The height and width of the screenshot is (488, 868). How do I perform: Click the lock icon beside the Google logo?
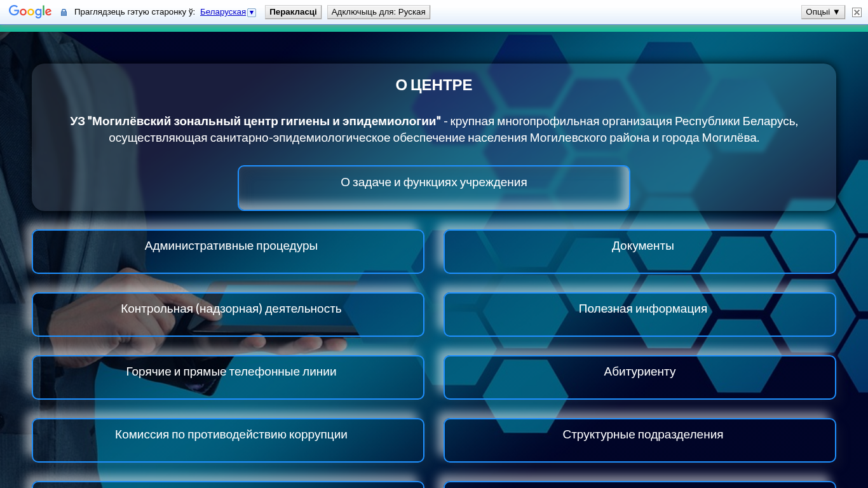(x=64, y=12)
